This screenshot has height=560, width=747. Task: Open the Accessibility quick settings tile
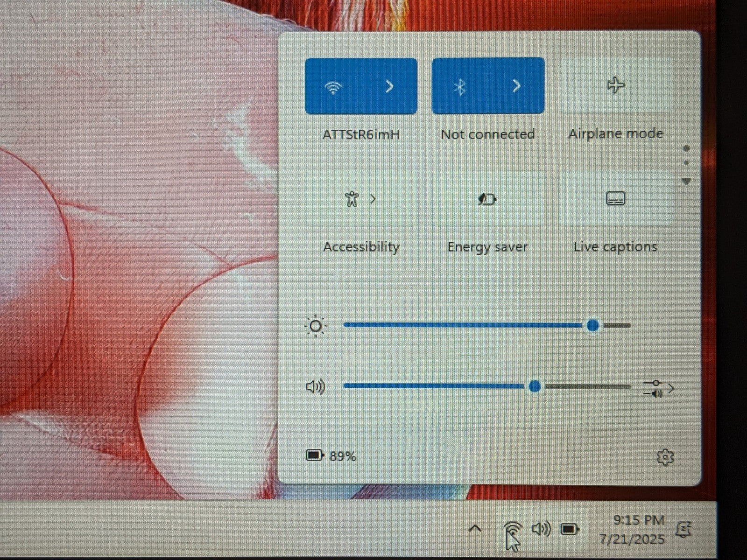[352, 199]
